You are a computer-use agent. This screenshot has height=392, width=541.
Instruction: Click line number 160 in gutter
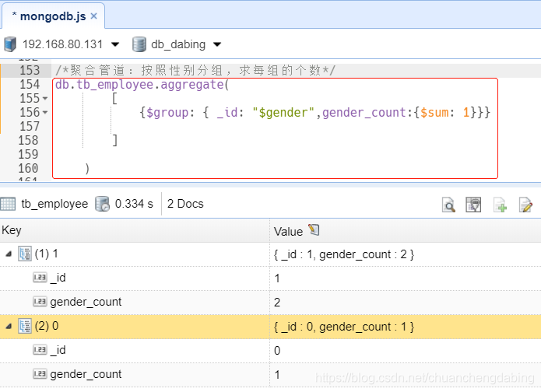click(x=28, y=168)
